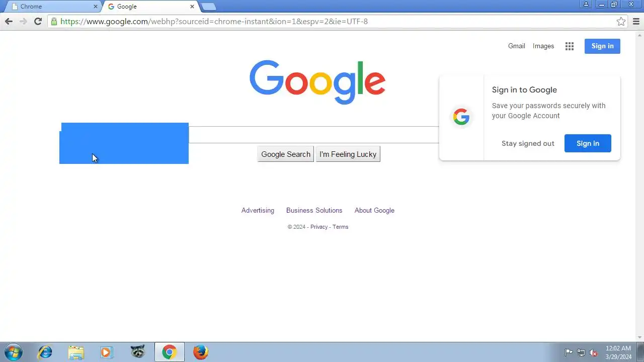Click the Google G logo in sign-in popup

[x=461, y=117]
